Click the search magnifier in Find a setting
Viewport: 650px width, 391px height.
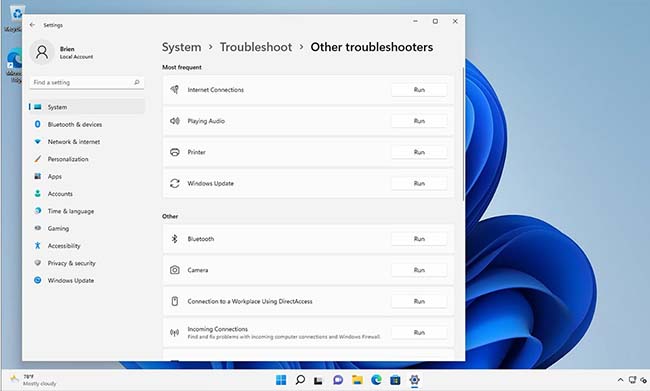click(x=137, y=82)
